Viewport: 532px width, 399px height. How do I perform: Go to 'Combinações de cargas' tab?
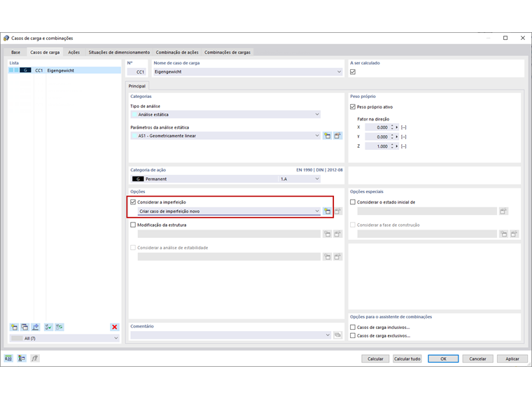click(227, 52)
